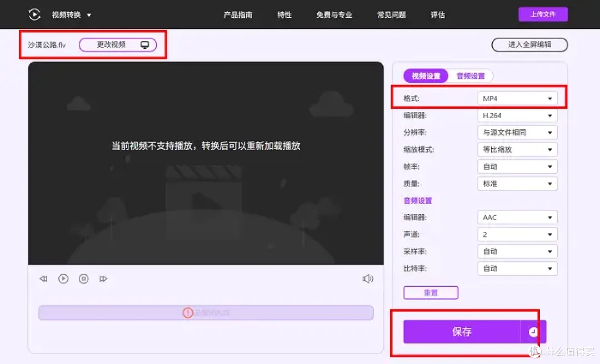
Task: Click the 进入全屏编辑 button
Action: [529, 45]
